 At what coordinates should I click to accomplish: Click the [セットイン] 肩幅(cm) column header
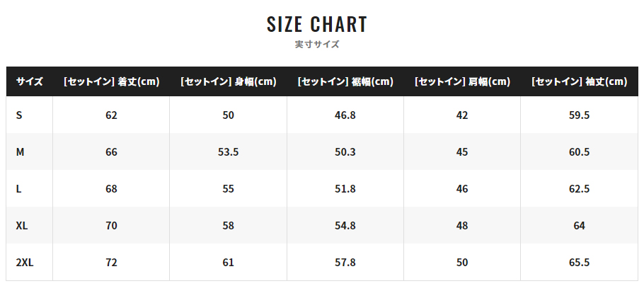(462, 81)
